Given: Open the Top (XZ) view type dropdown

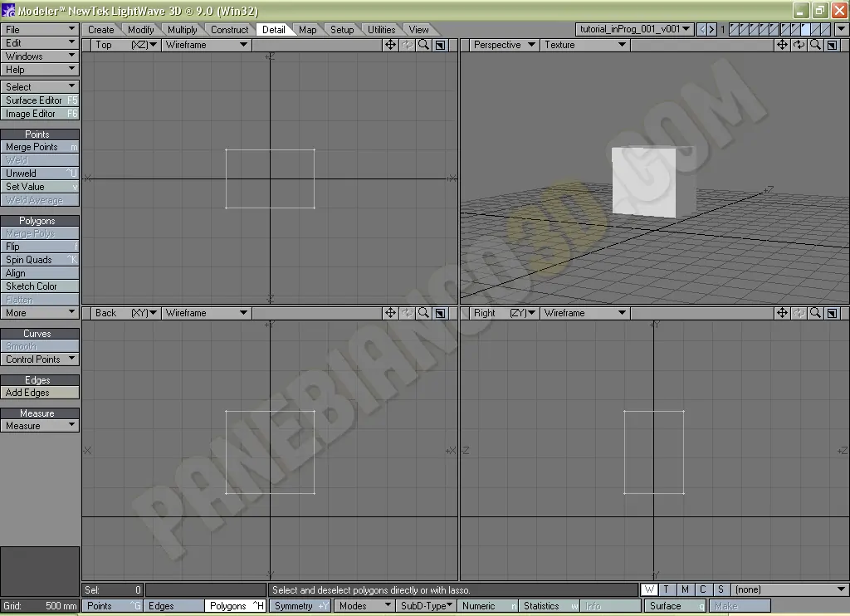Looking at the screenshot, I should click(125, 45).
